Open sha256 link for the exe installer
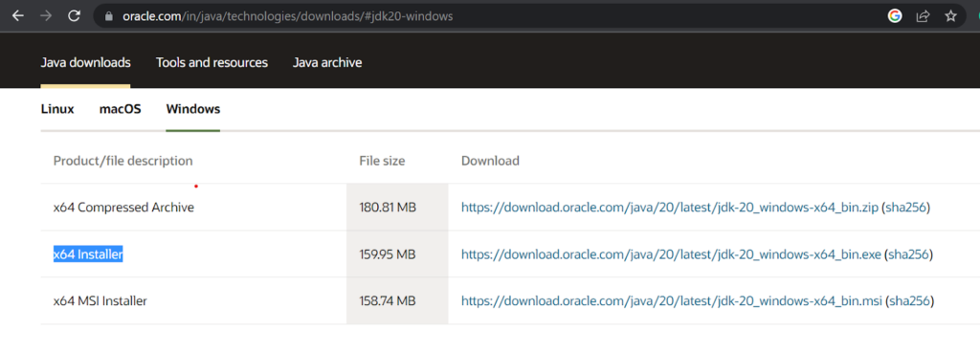 coord(908,254)
